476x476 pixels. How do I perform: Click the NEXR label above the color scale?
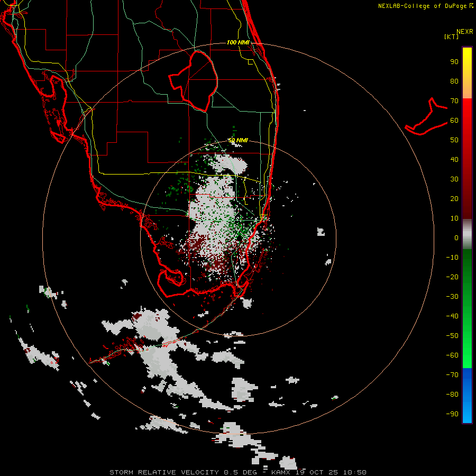(x=465, y=32)
